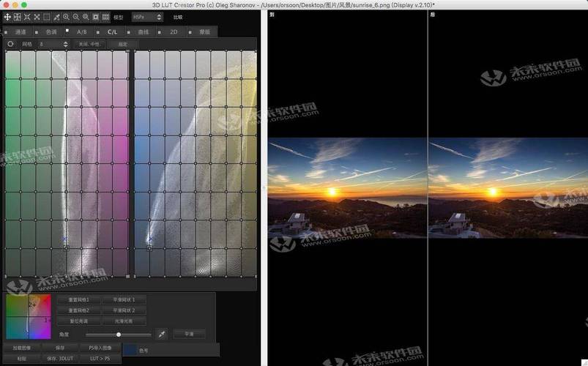The height and width of the screenshot is (366, 588).
Task: Click the dark blue color swatch
Action: 130,350
